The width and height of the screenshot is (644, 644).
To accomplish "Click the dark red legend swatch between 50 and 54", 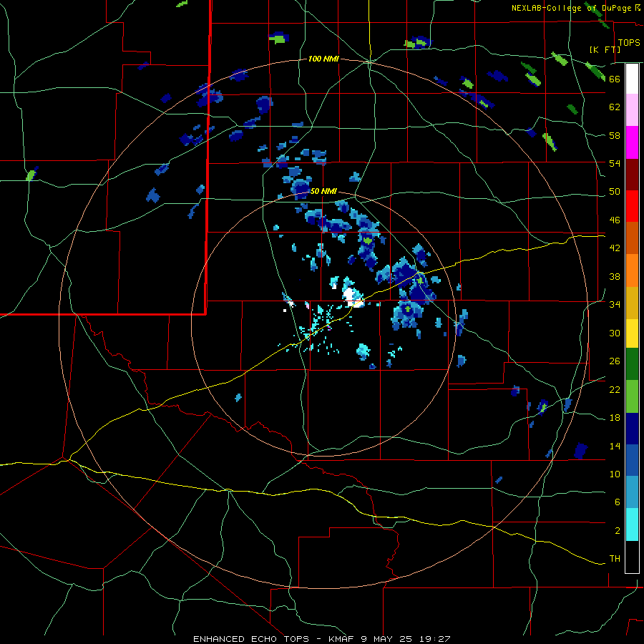I will pos(632,175).
